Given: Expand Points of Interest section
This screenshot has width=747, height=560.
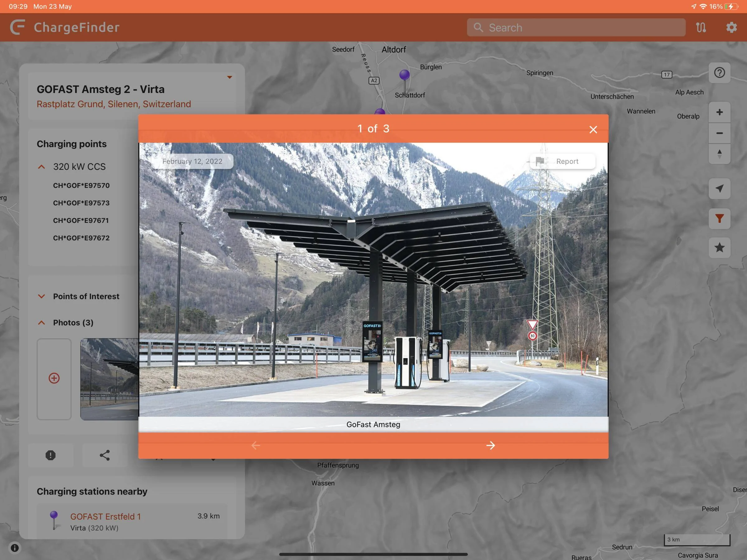Looking at the screenshot, I should click(x=41, y=296).
